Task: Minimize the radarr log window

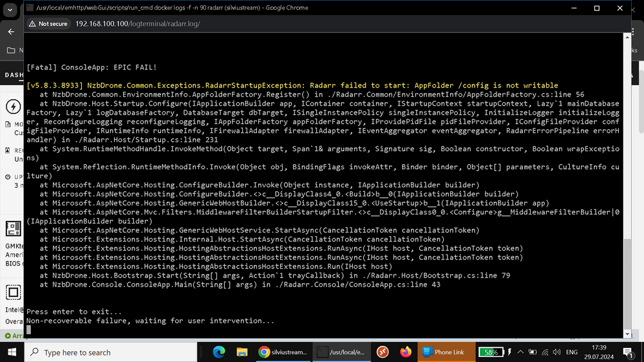Action: tap(574, 8)
